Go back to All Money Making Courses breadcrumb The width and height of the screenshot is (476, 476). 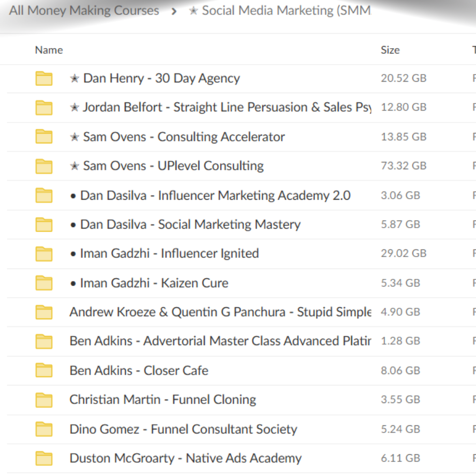[x=84, y=11]
